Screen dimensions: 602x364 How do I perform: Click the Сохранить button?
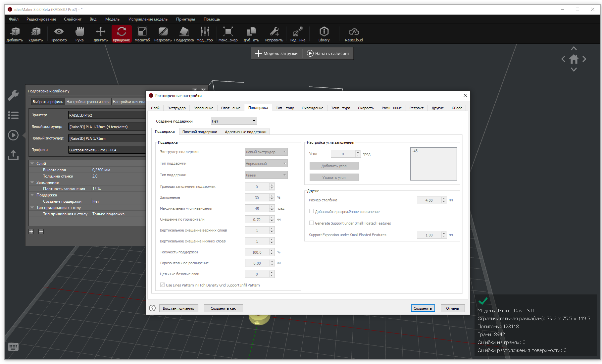coord(423,308)
